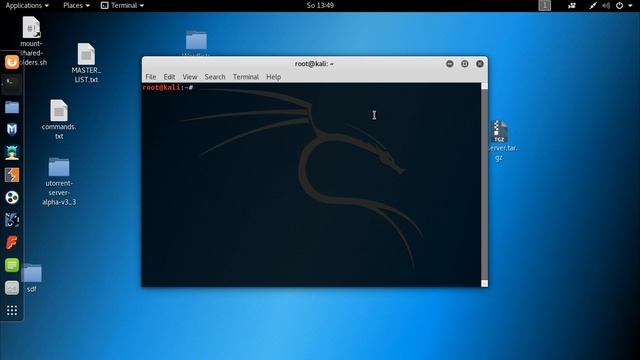The height and width of the screenshot is (360, 640).
Task: Open volume control in top bar
Action: pos(606,5)
